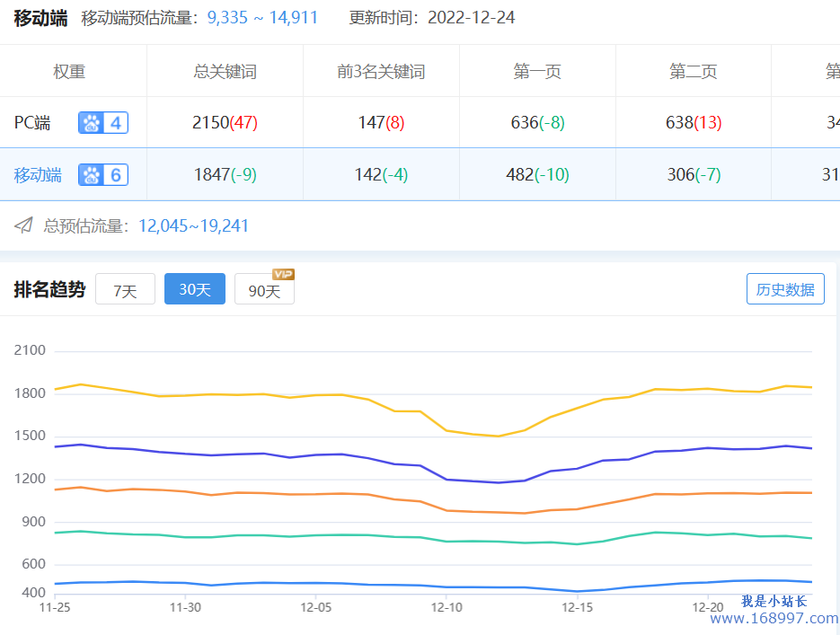This screenshot has width=840, height=635.
Task: Switch trend range to 7天
Action: (x=126, y=289)
